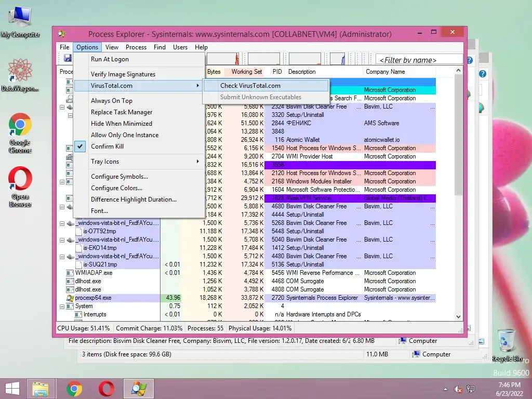Viewport: 532px width, 399px height.
Task: Collapse the tree node on PID 2324 row
Action: [x=62, y=107]
